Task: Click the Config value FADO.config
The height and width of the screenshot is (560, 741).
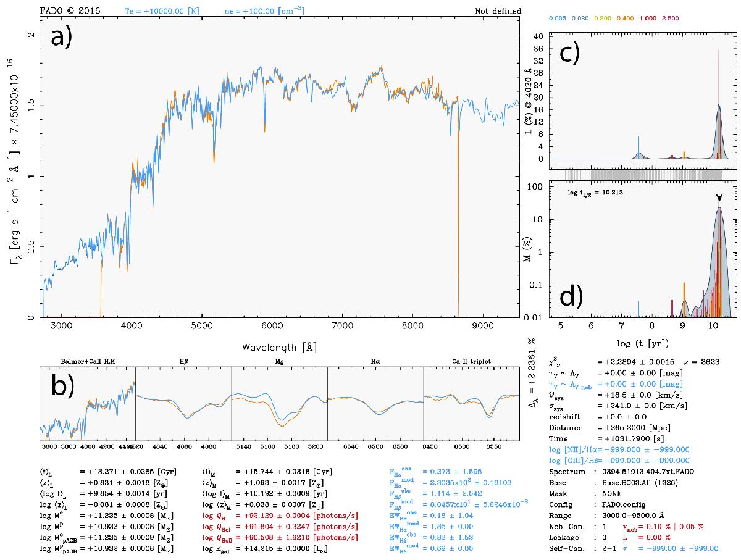Action: click(621, 504)
